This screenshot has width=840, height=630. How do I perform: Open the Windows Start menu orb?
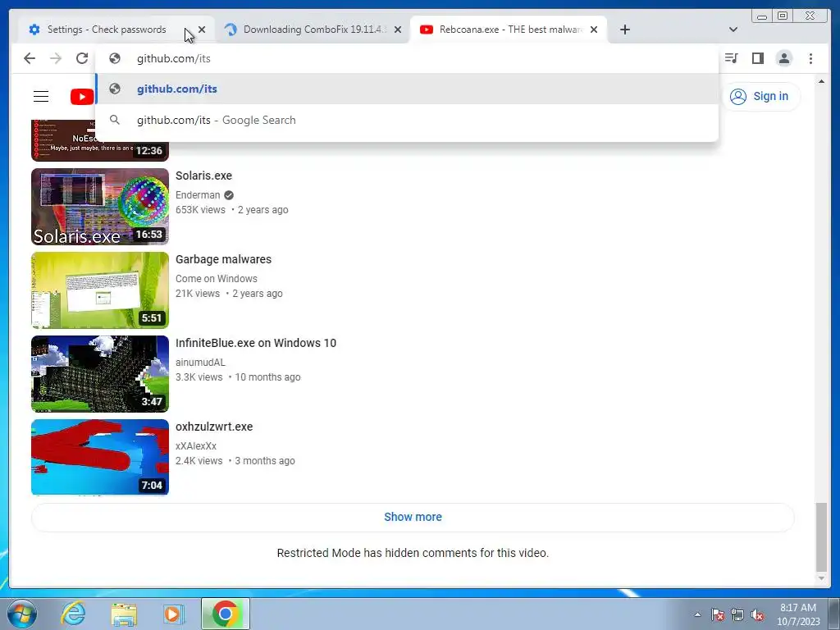pos(22,614)
